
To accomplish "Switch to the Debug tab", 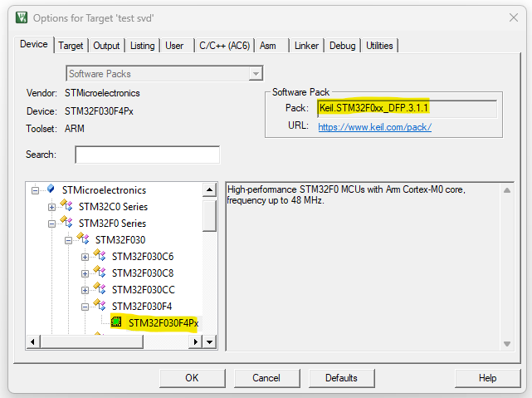I will 342,46.
